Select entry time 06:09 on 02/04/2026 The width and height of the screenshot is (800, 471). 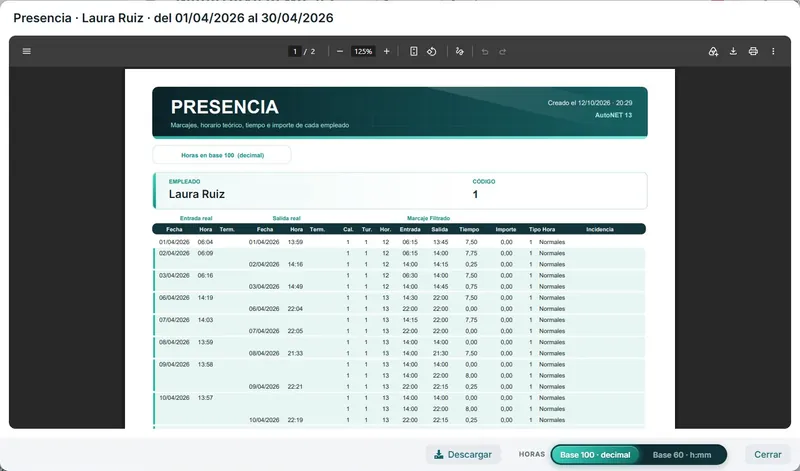[x=206, y=253]
